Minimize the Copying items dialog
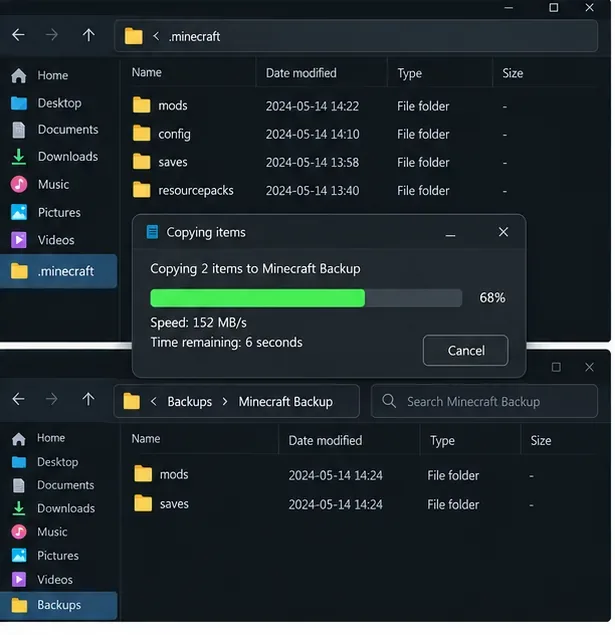This screenshot has height=635, width=615. tap(450, 234)
